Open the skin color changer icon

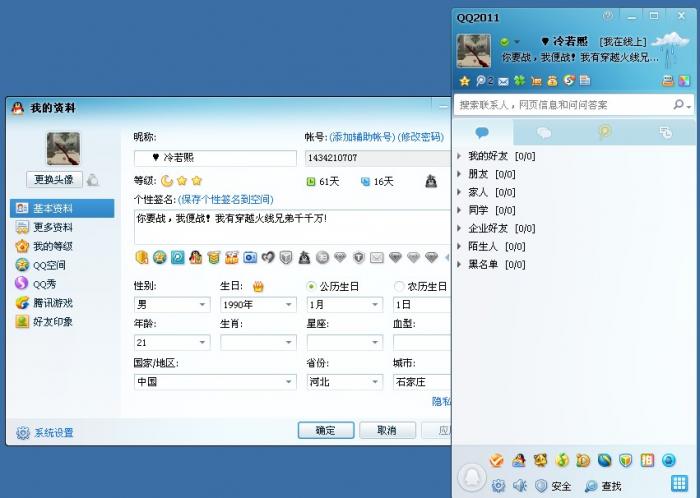(684, 81)
